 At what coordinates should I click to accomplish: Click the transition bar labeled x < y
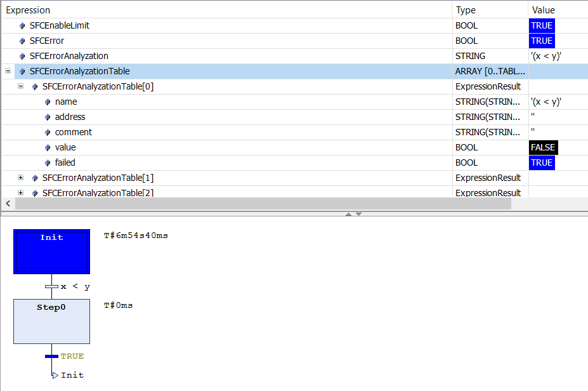tap(51, 286)
